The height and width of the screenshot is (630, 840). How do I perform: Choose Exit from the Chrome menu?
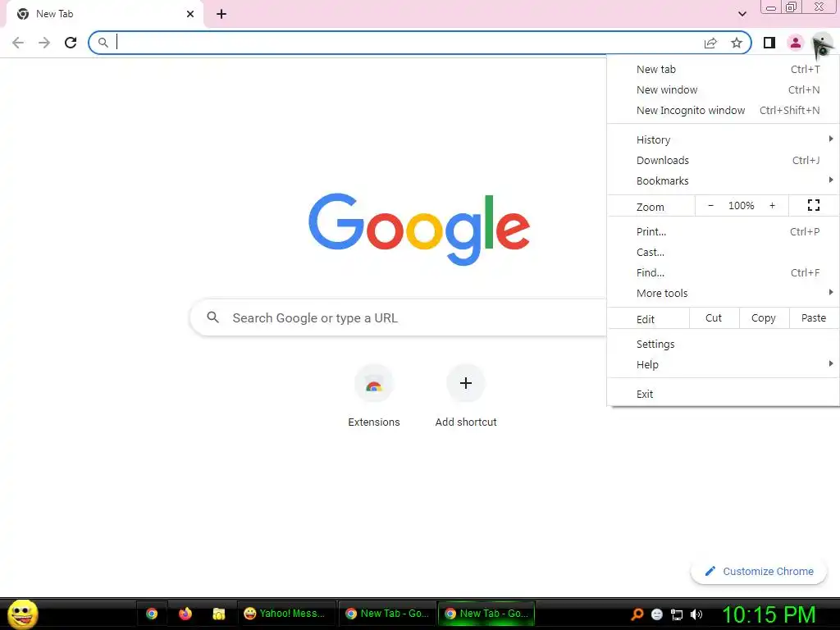coord(724,395)
